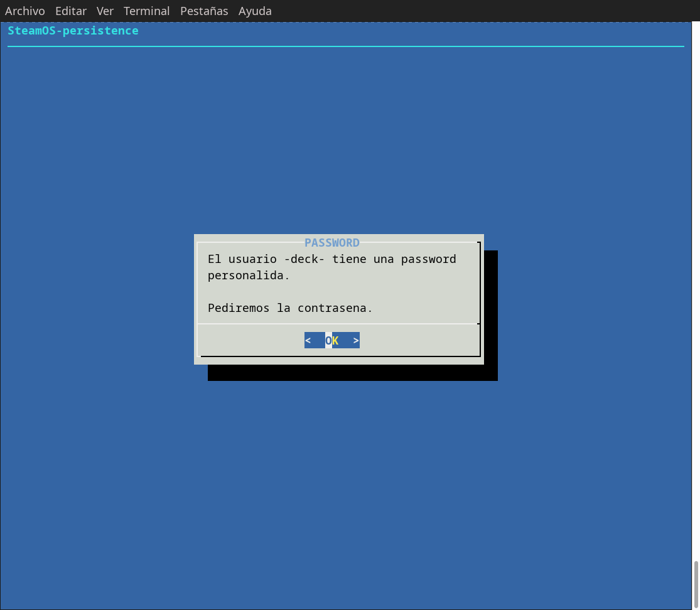Image resolution: width=700 pixels, height=610 pixels.
Task: Click the SteamOS-persistence title text
Action: 73,31
